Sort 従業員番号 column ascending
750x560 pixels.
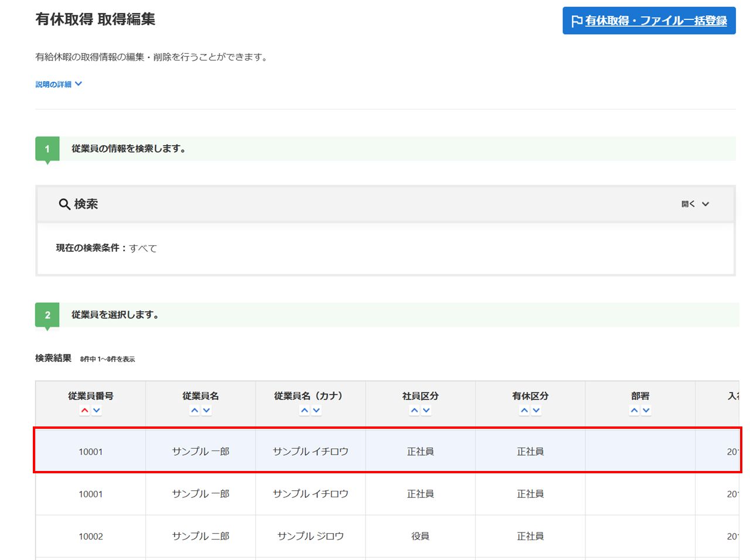[x=85, y=411]
